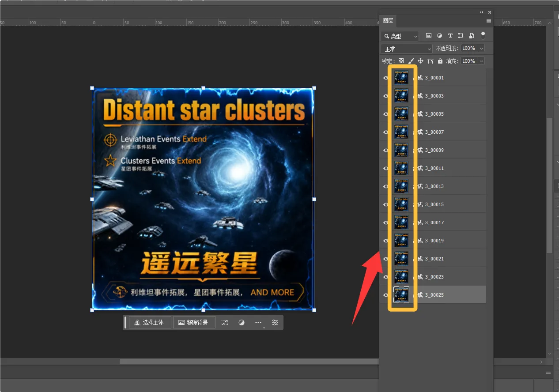Filter layers by type (T) icon
This screenshot has width=559, height=392.
point(450,36)
